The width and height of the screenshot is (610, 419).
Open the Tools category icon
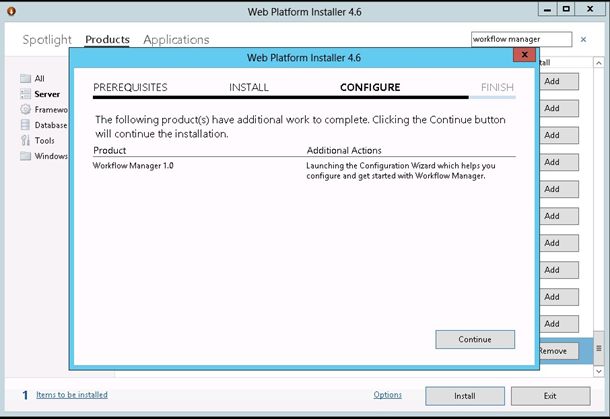pos(25,140)
